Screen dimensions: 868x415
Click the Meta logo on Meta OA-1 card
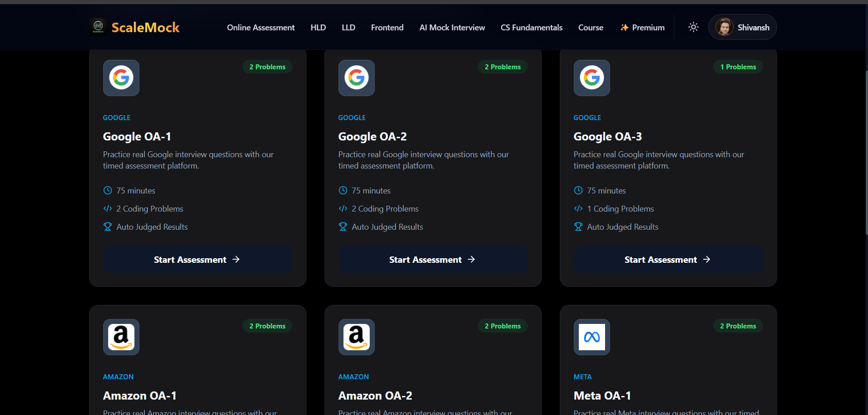[x=592, y=337]
